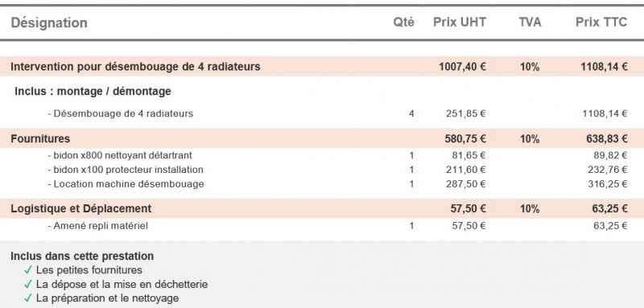This screenshot has width=644, height=308.
Task: Click the Qté column header
Action: pyautogui.click(x=404, y=23)
